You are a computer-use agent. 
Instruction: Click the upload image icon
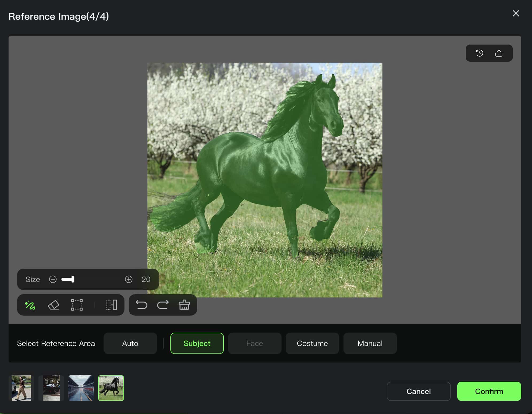(x=499, y=53)
